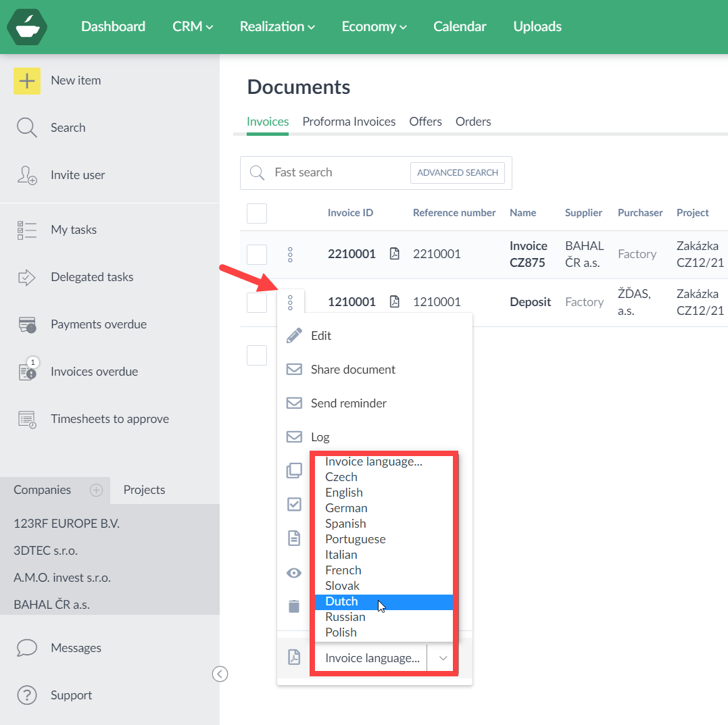The image size is (728, 725).
Task: Select Dutch from the invoice language list
Action: (342, 601)
